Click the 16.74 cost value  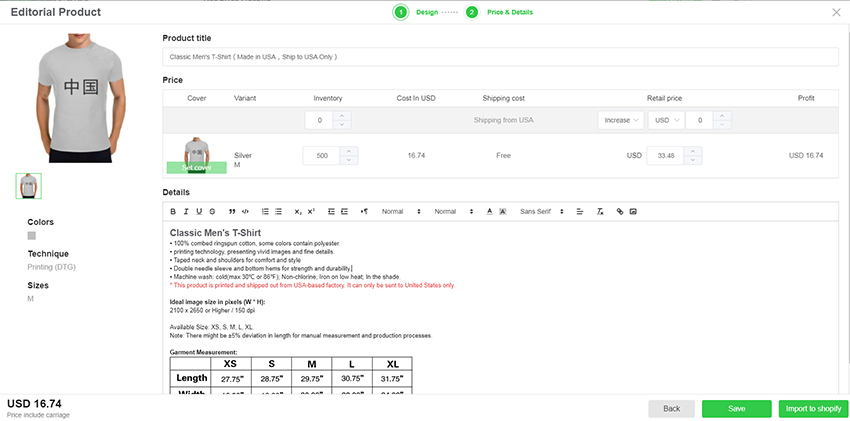pyautogui.click(x=416, y=156)
